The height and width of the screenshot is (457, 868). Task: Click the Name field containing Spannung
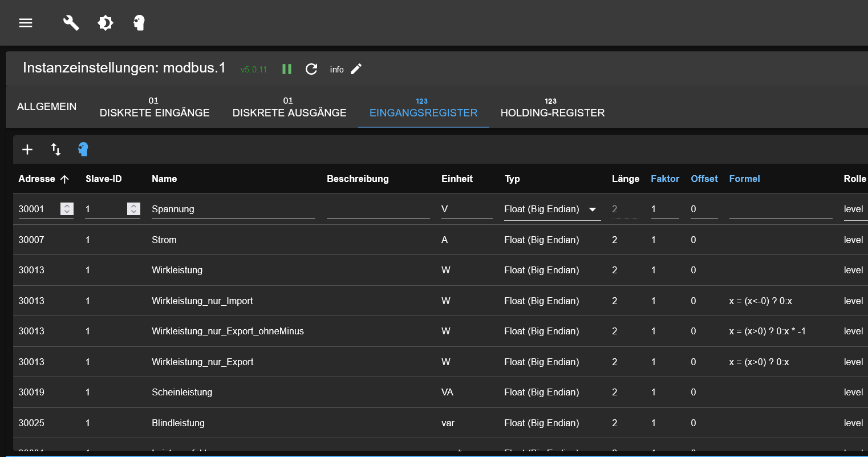[233, 209]
